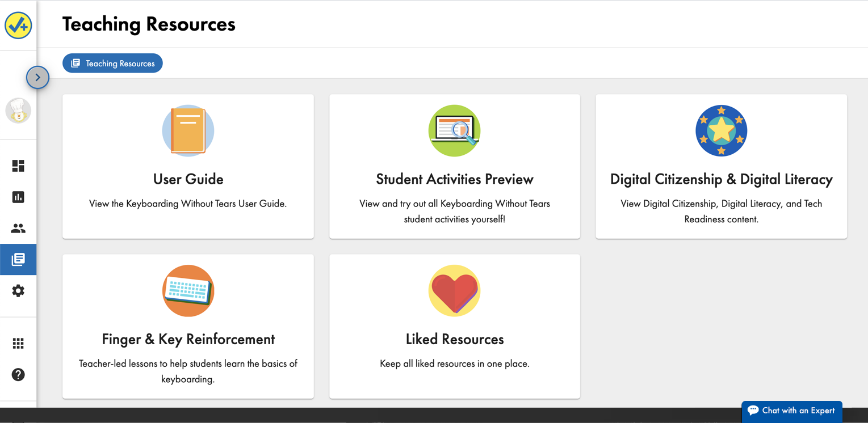
Task: Open the User Guide card
Action: pyautogui.click(x=188, y=166)
